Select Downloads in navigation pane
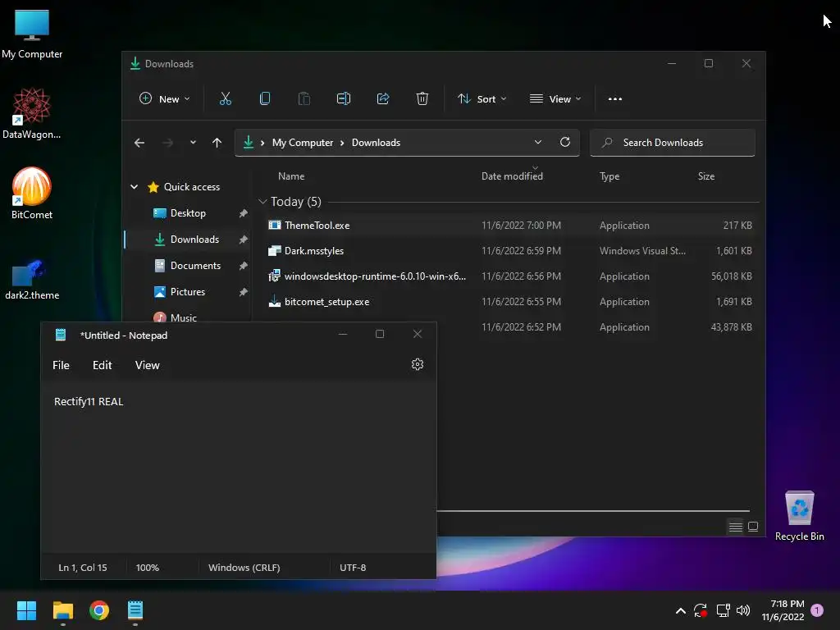This screenshot has height=630, width=840. 188,240
